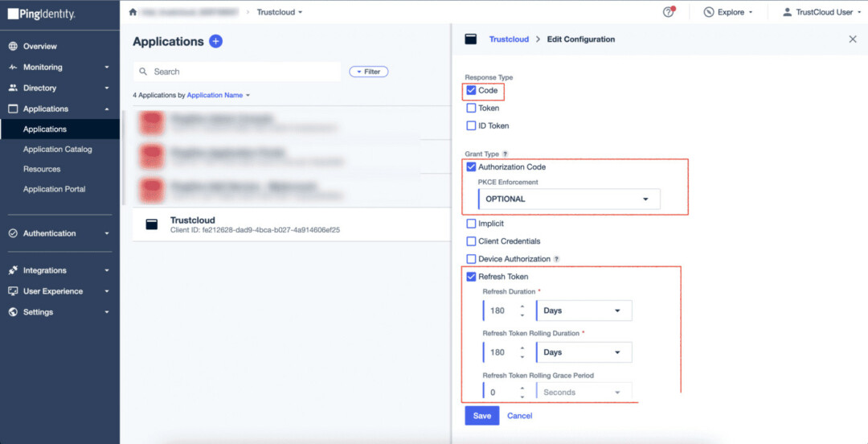Screen dimensions: 868x444
Task: Open the PKCE Enforcement dropdown
Action: 569,199
